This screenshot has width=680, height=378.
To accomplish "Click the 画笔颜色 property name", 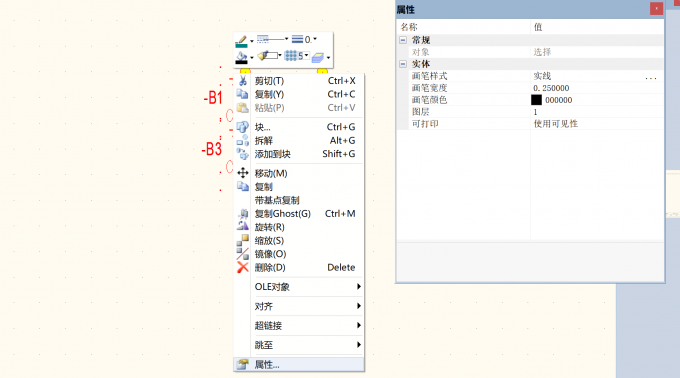I will pos(429,100).
